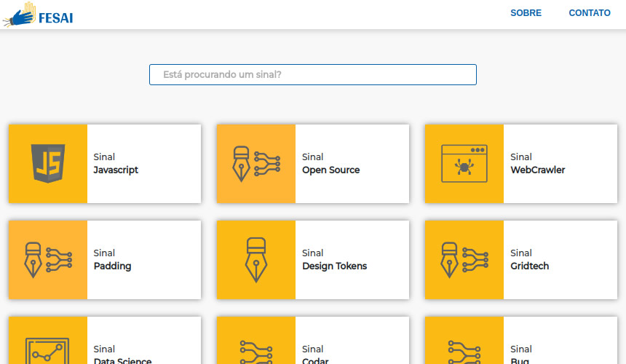This screenshot has width=626, height=364.
Task: Click 'Sinal' label above WebCrawler
Action: (x=521, y=157)
